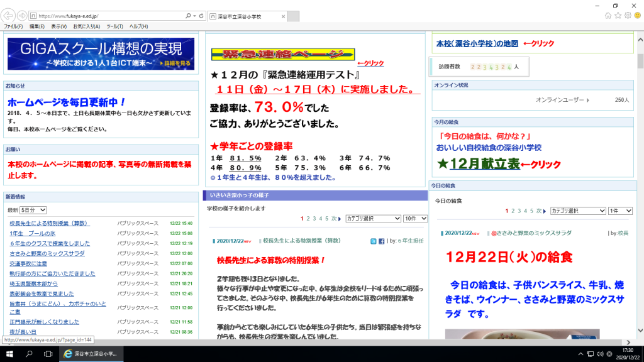Share the article via Twitter icon

(x=374, y=241)
